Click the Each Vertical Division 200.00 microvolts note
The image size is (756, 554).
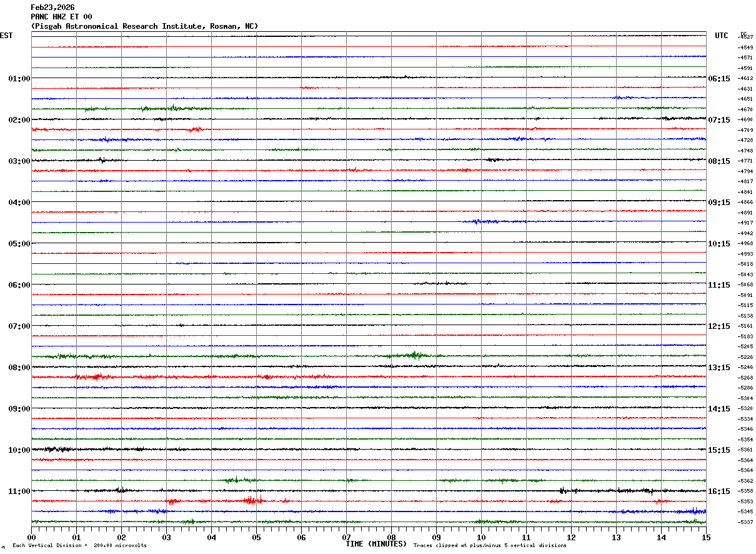79,546
